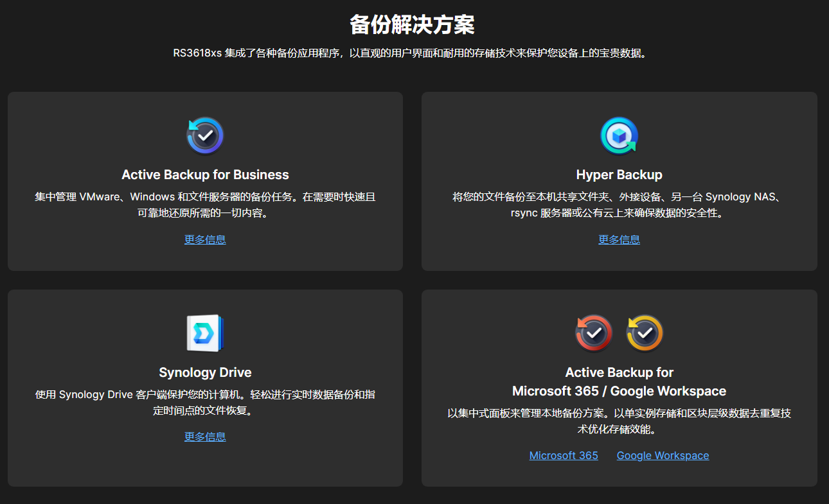The image size is (829, 504).
Task: Click the Active Backup for Business icon
Action: point(205,136)
